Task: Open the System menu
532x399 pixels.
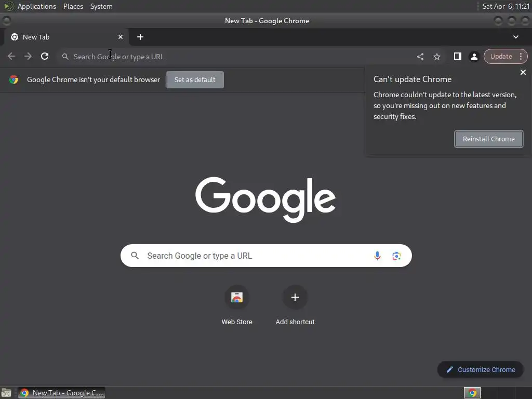Action: [x=101, y=6]
